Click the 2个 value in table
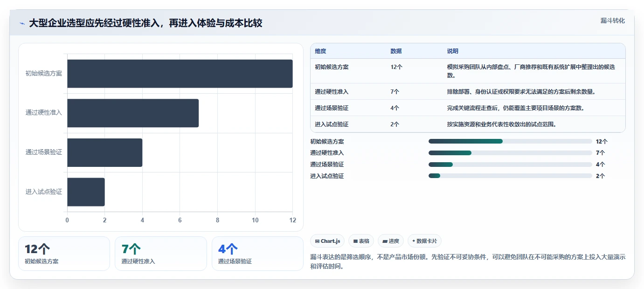Viewport: 644px width, 289px height. point(395,124)
